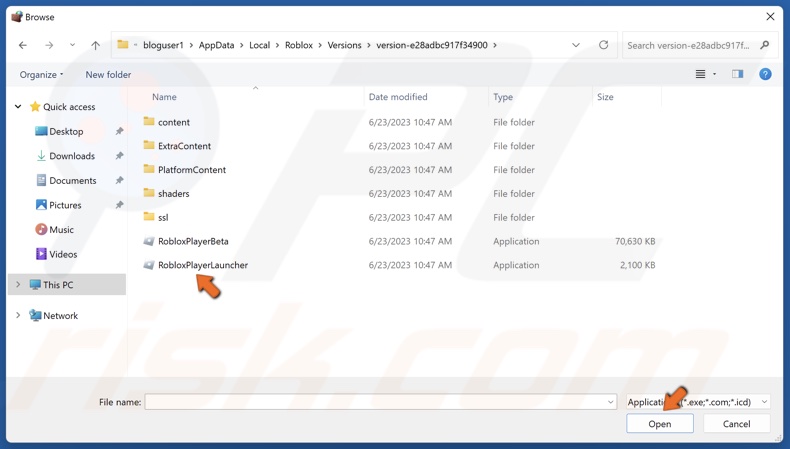Click the Cancel button
The image size is (790, 449).
[737, 424]
